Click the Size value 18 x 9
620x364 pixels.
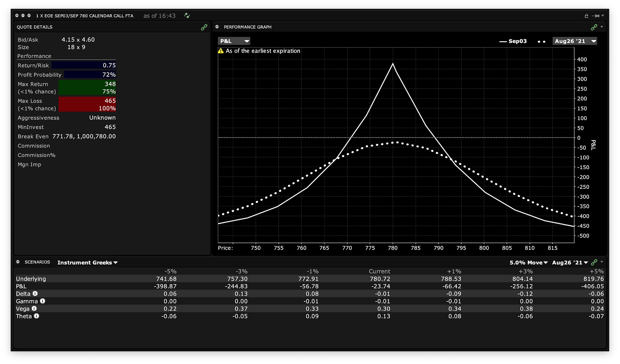(x=76, y=47)
